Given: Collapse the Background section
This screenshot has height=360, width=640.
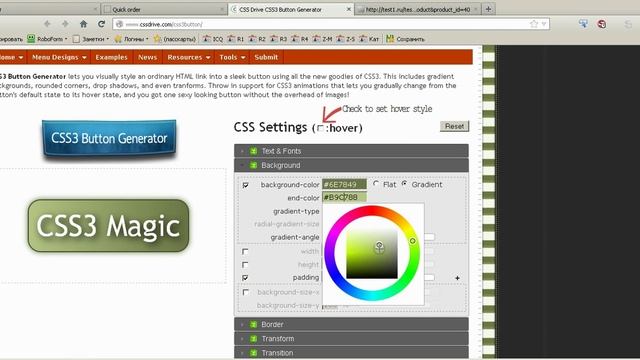Looking at the screenshot, I should pos(351,165).
